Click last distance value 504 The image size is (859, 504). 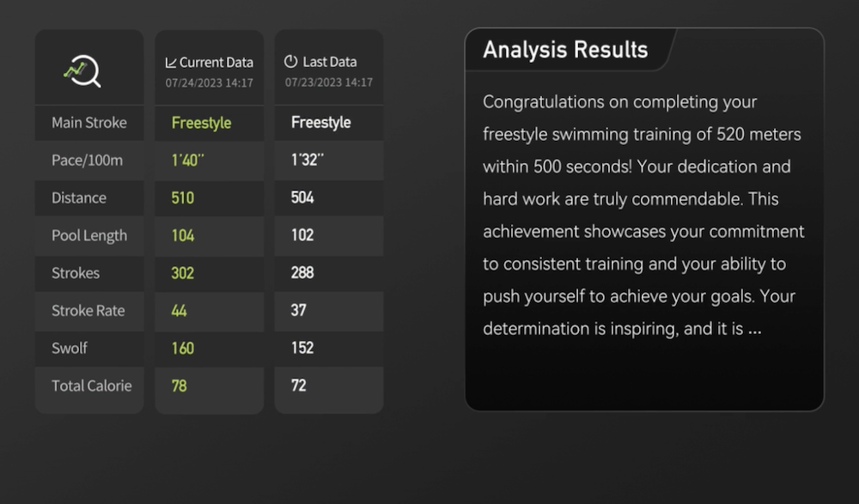(302, 197)
